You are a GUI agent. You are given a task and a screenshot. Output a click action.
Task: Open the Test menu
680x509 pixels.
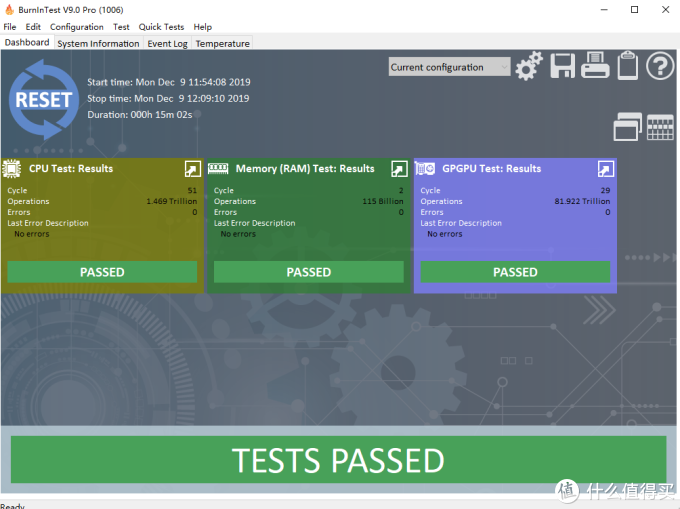point(121,27)
